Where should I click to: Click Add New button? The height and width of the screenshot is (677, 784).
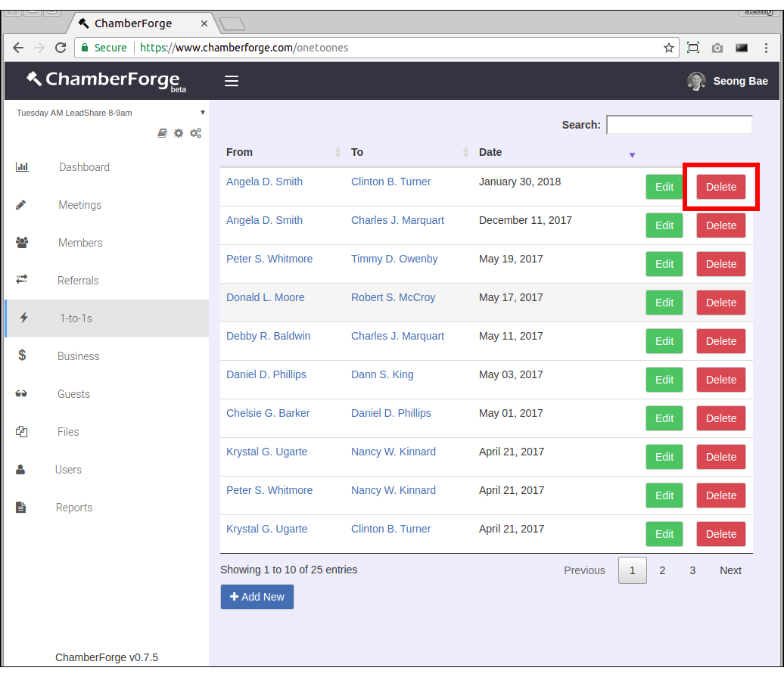(x=257, y=597)
